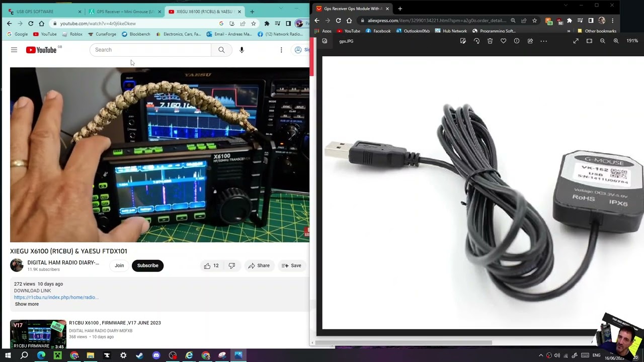Zoom out in Photos viewer

(602, 41)
